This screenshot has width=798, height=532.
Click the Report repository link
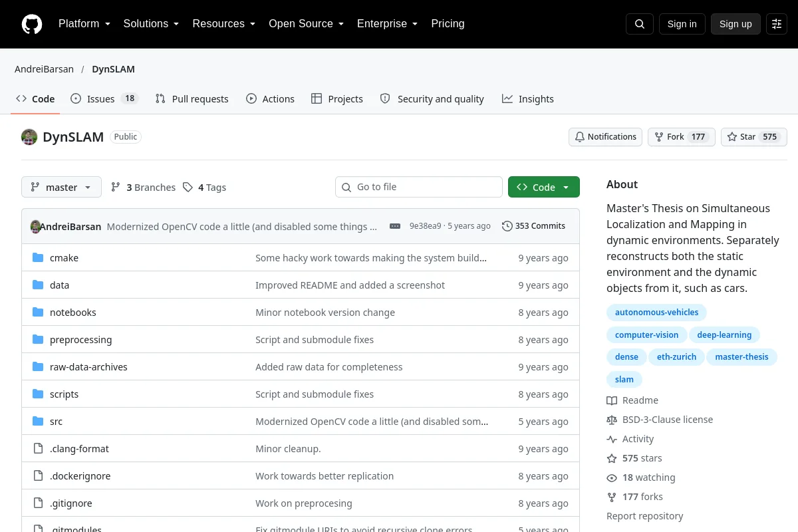[644, 516]
